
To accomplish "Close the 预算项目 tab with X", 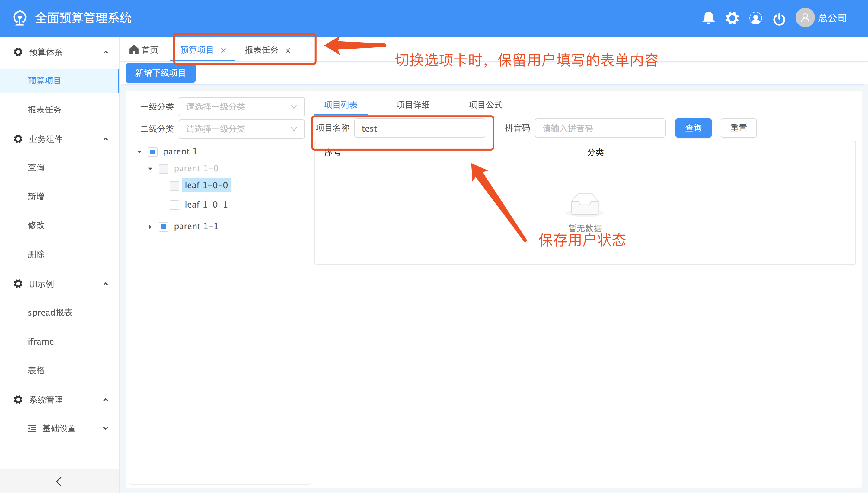I will click(223, 51).
